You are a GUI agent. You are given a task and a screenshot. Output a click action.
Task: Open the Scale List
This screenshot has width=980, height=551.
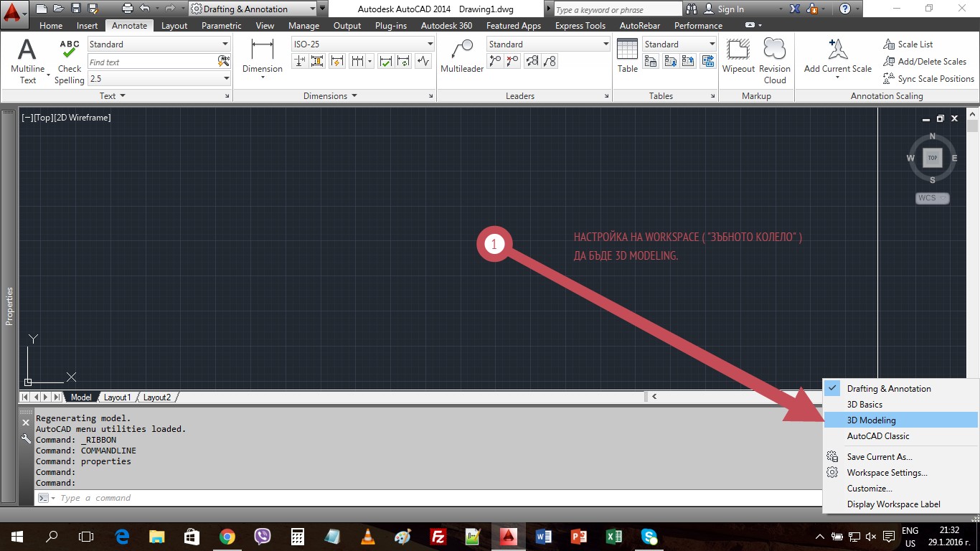(908, 44)
